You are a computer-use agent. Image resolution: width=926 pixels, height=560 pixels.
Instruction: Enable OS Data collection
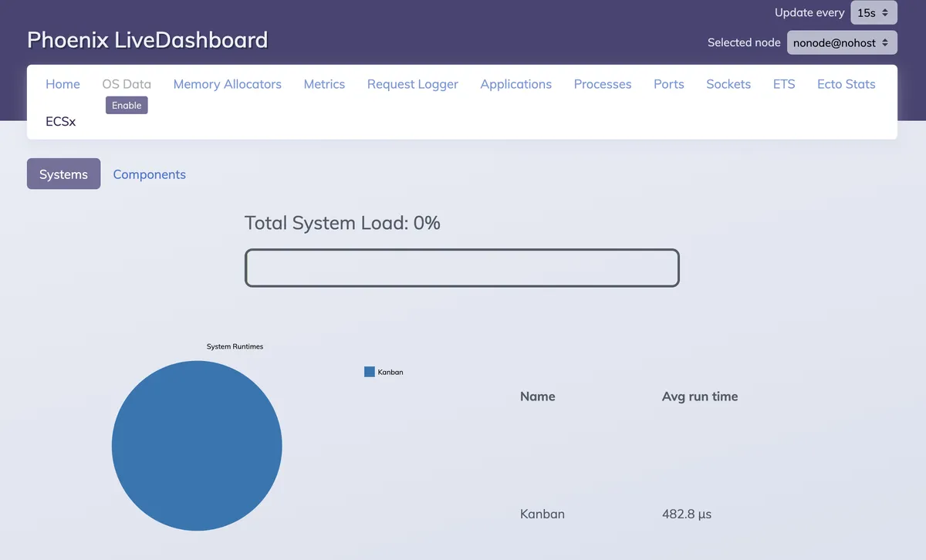click(x=126, y=105)
